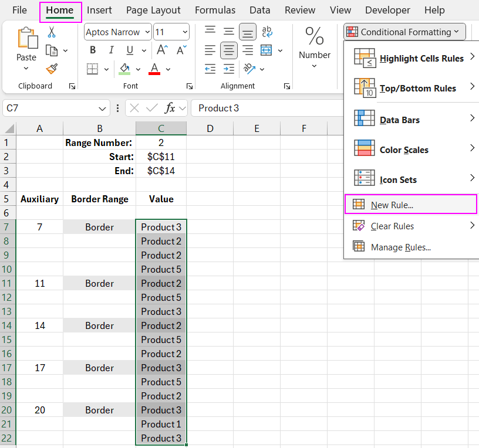The height and width of the screenshot is (448, 479).
Task: Select Merge & Center
Action: click(x=267, y=50)
